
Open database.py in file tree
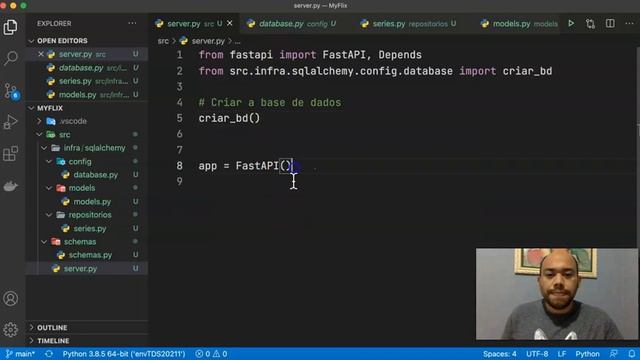click(96, 175)
